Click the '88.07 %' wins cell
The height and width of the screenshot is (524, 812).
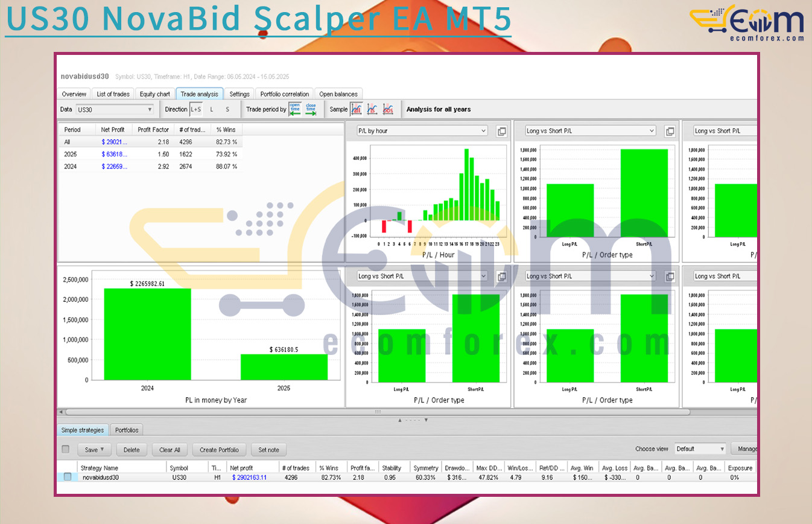[226, 166]
